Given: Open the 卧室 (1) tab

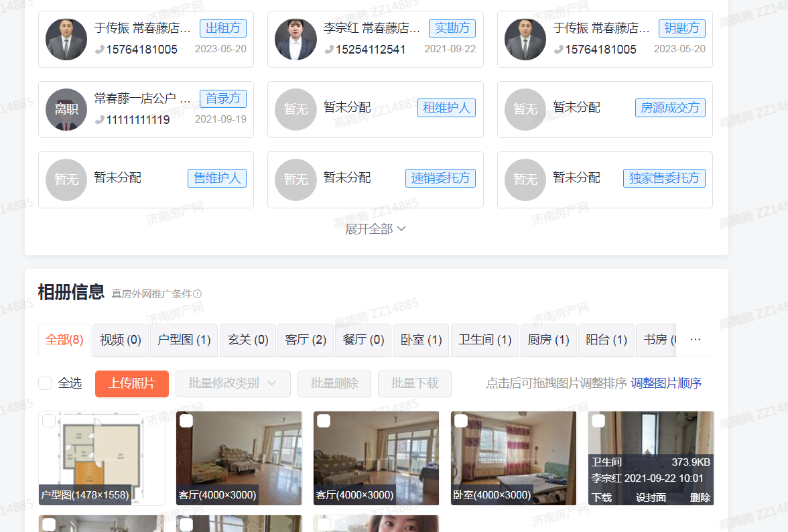Looking at the screenshot, I should coord(421,340).
